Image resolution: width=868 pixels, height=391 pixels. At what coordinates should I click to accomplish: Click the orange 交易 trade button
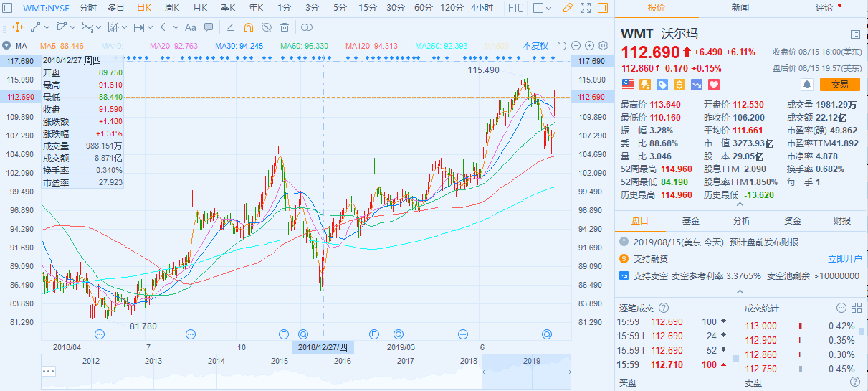[840, 84]
